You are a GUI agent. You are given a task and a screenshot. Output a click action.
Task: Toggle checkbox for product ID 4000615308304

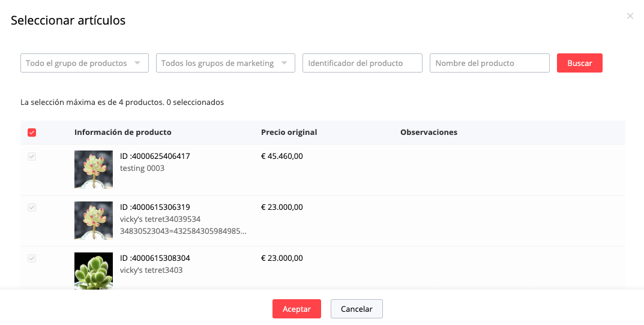coord(32,258)
